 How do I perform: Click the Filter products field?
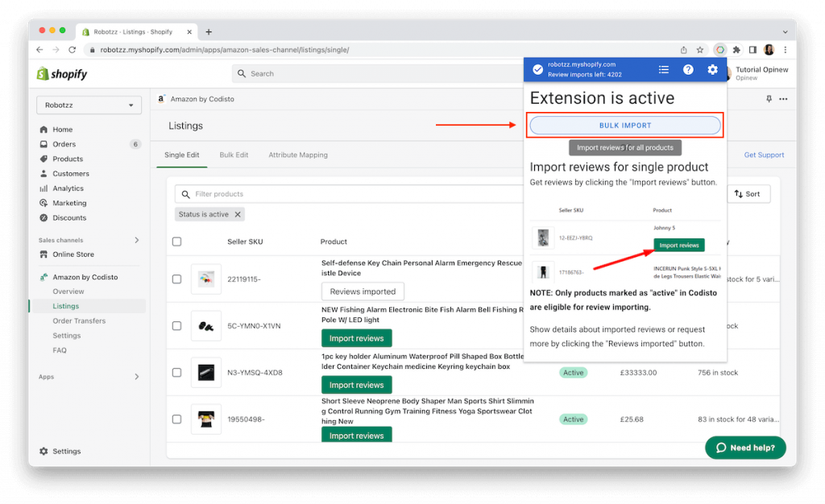pos(350,194)
